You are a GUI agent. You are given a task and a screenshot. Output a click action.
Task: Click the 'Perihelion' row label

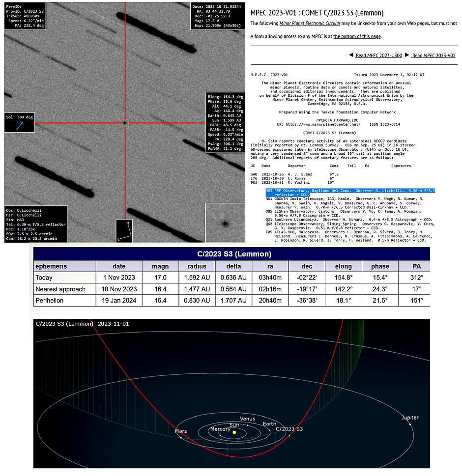click(50, 301)
